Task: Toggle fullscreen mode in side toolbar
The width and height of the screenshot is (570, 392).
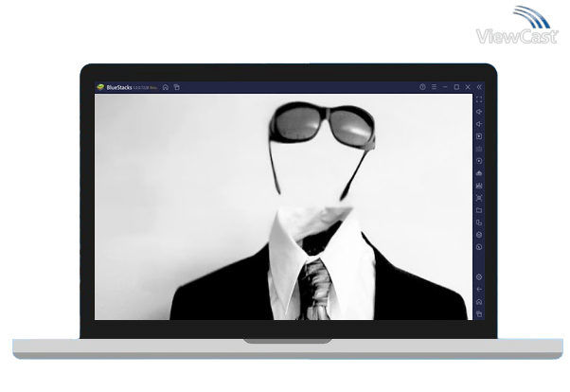Action: (479, 99)
